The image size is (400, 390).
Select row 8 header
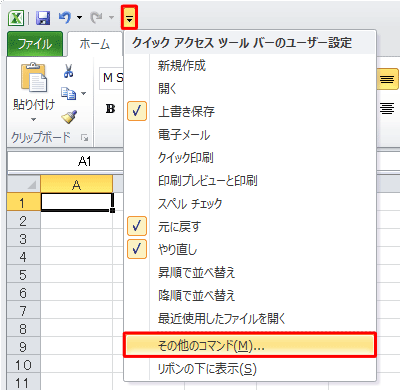click(23, 329)
